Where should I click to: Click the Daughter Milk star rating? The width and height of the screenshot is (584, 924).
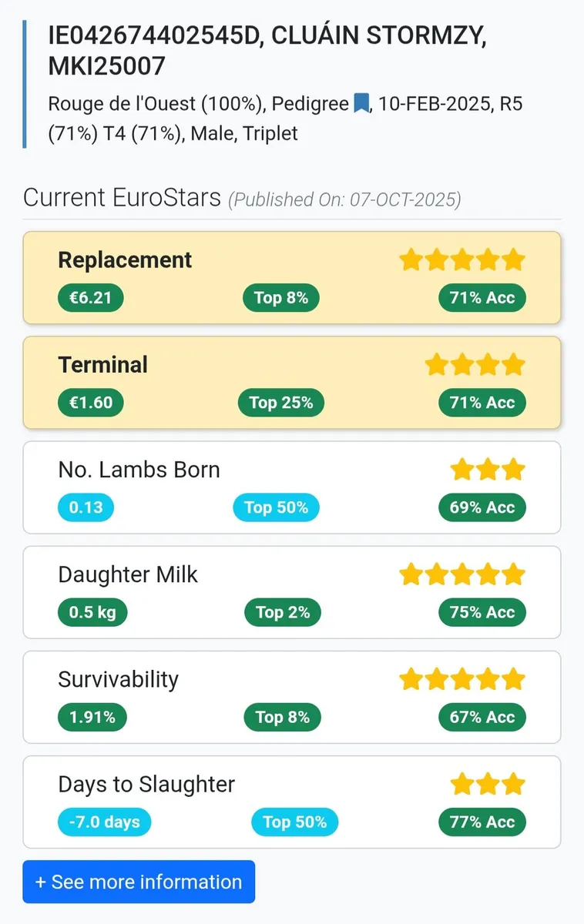(461, 574)
